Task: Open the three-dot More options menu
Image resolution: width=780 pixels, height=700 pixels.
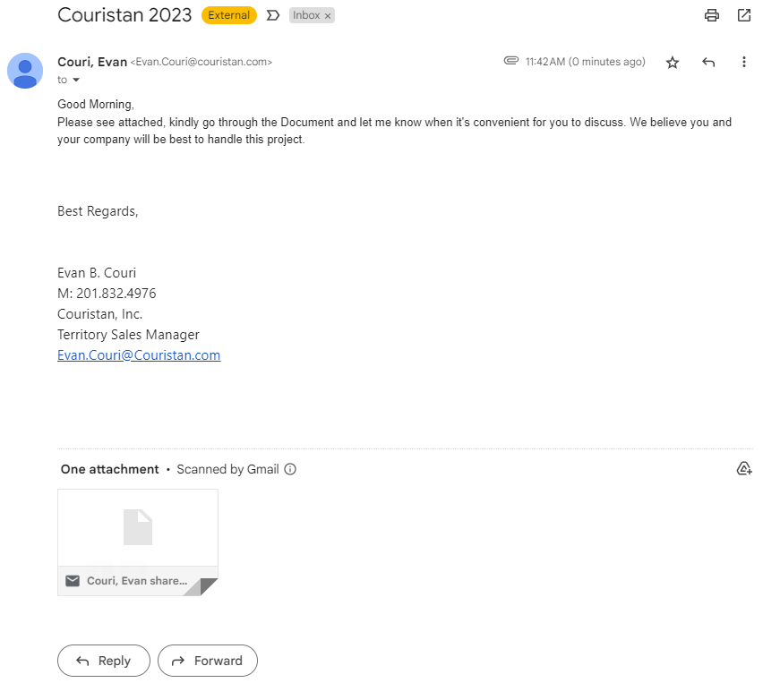Action: 743,62
